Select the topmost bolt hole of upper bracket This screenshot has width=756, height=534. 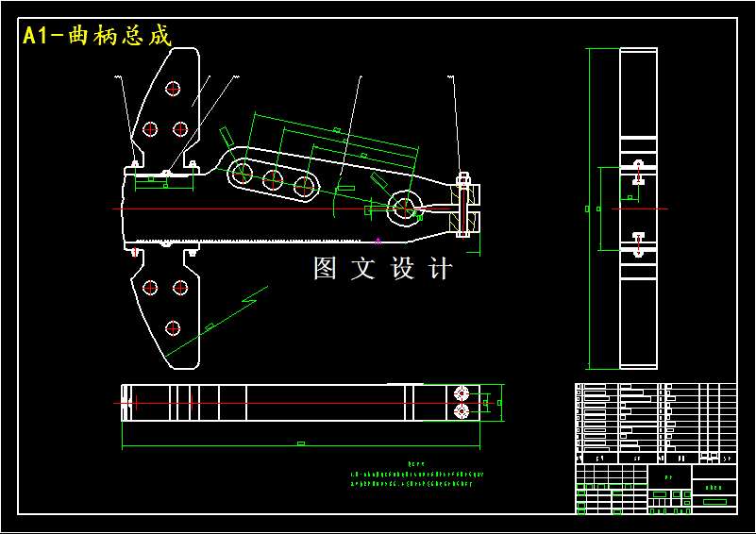tap(173, 90)
